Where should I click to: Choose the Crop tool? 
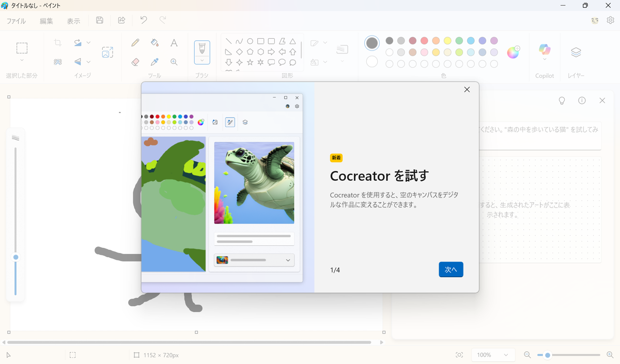click(58, 43)
